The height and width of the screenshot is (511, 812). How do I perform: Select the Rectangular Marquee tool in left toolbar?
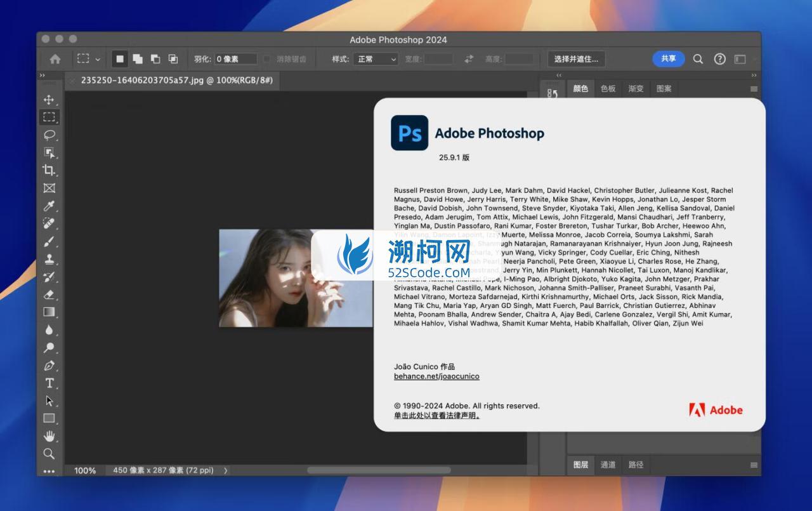49,117
